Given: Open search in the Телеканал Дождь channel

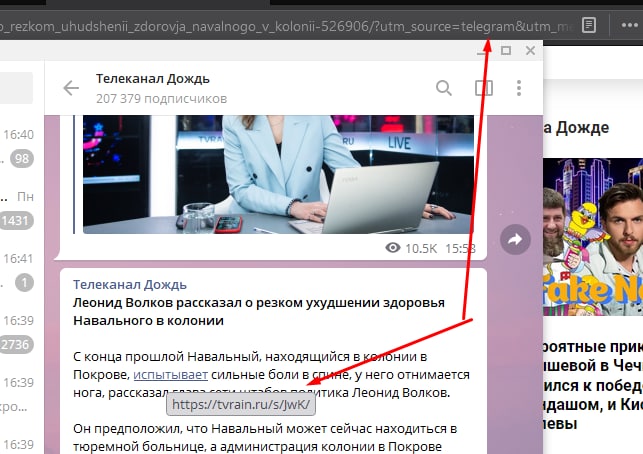Looking at the screenshot, I should pyautogui.click(x=444, y=88).
